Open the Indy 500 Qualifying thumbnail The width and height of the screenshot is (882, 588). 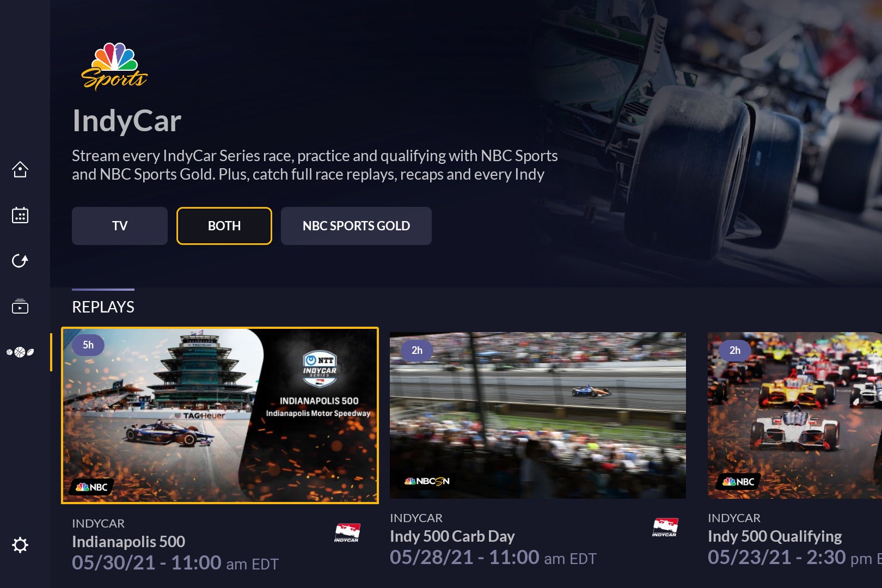pos(795,415)
